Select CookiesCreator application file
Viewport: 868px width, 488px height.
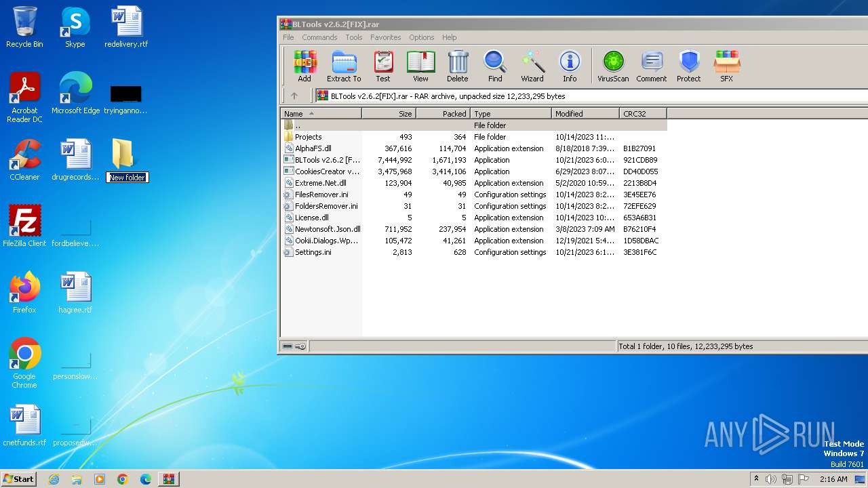click(x=474, y=171)
